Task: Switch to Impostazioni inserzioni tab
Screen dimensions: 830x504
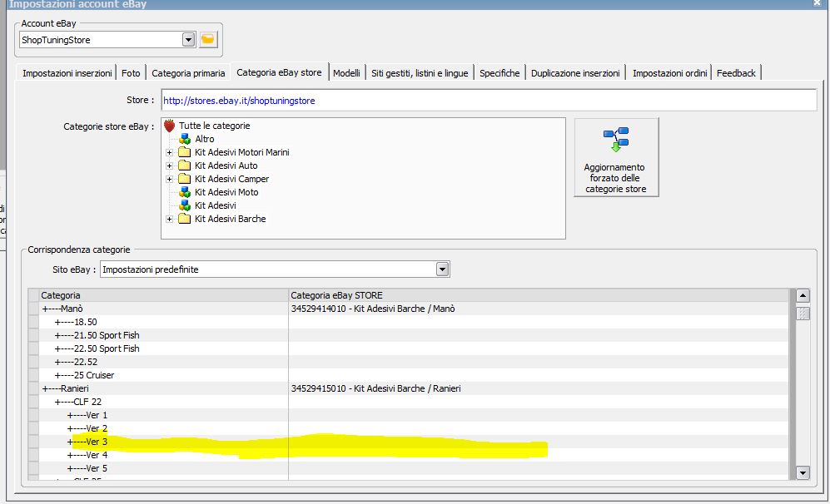Action: pos(67,73)
